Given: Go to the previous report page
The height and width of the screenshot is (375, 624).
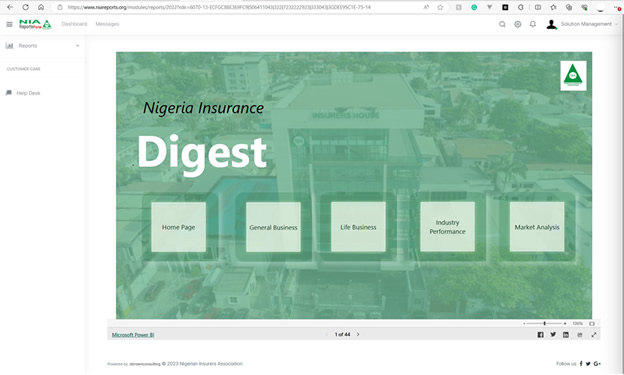Looking at the screenshot, I should pyautogui.click(x=327, y=334).
